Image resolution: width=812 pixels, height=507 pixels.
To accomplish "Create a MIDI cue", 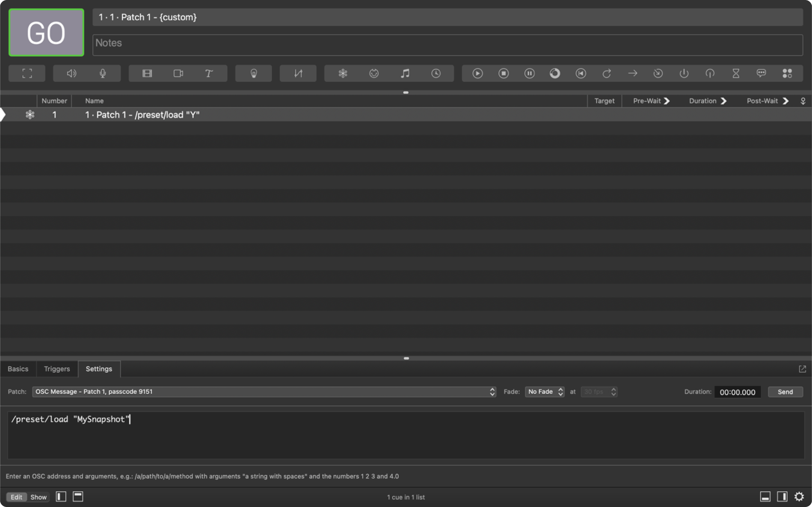I will pos(373,73).
